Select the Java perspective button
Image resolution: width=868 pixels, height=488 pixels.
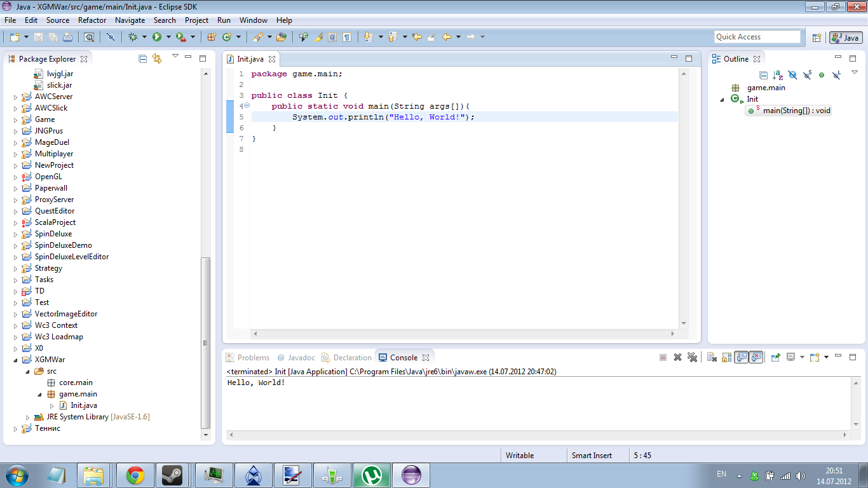(845, 37)
